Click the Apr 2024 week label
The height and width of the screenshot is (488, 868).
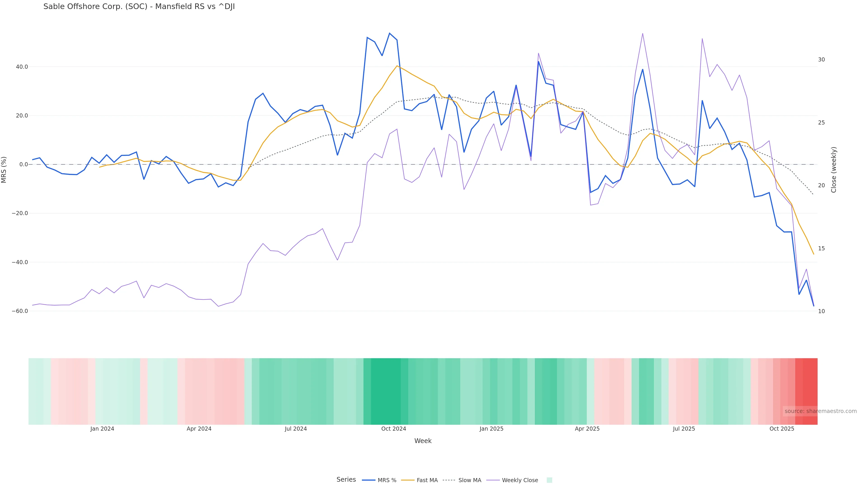tap(199, 429)
